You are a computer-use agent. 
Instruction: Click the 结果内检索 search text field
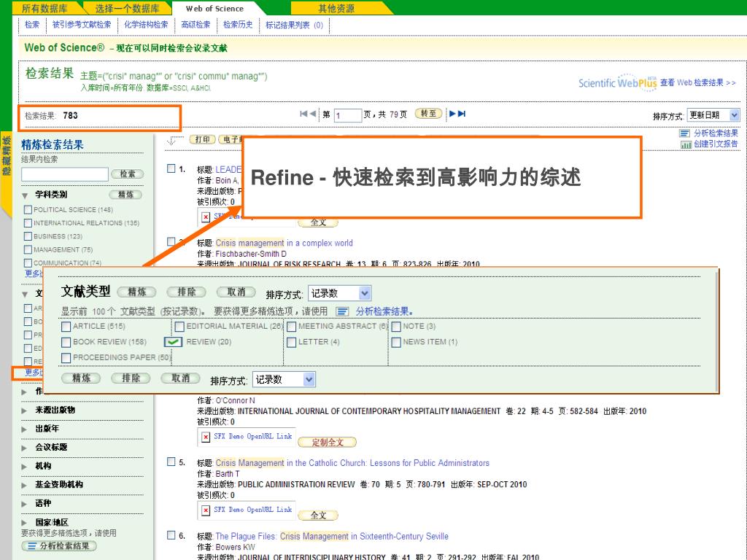coord(65,174)
